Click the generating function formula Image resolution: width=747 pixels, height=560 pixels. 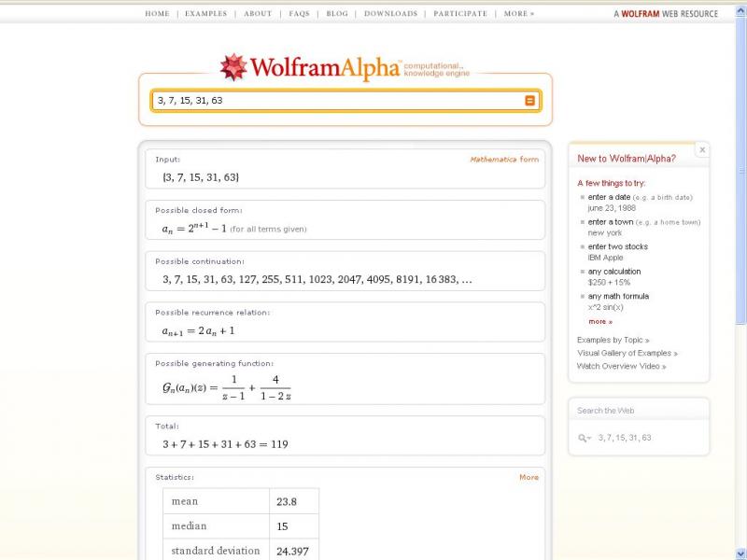(x=226, y=387)
